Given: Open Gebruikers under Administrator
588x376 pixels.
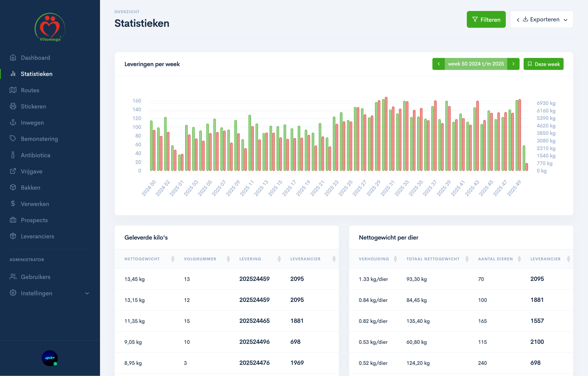Looking at the screenshot, I should point(35,277).
